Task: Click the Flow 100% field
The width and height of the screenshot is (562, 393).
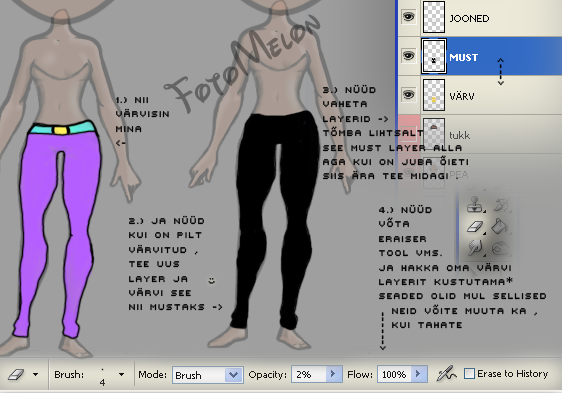Action: [x=395, y=374]
